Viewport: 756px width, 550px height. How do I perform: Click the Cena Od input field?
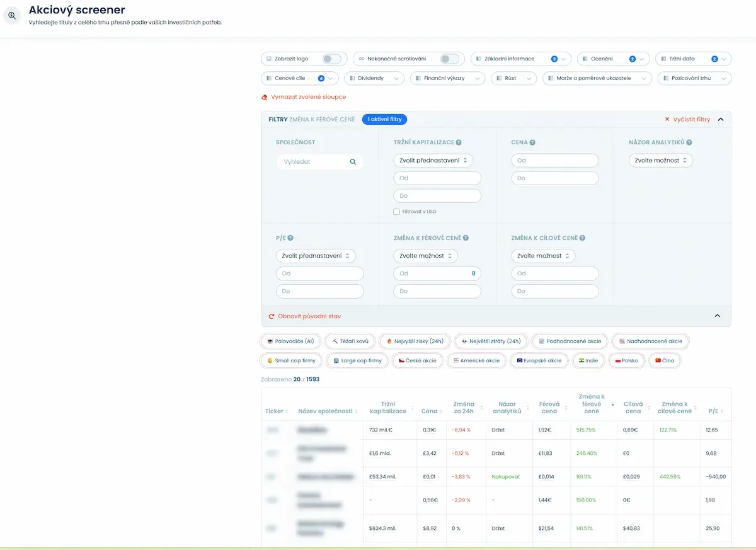(x=555, y=161)
